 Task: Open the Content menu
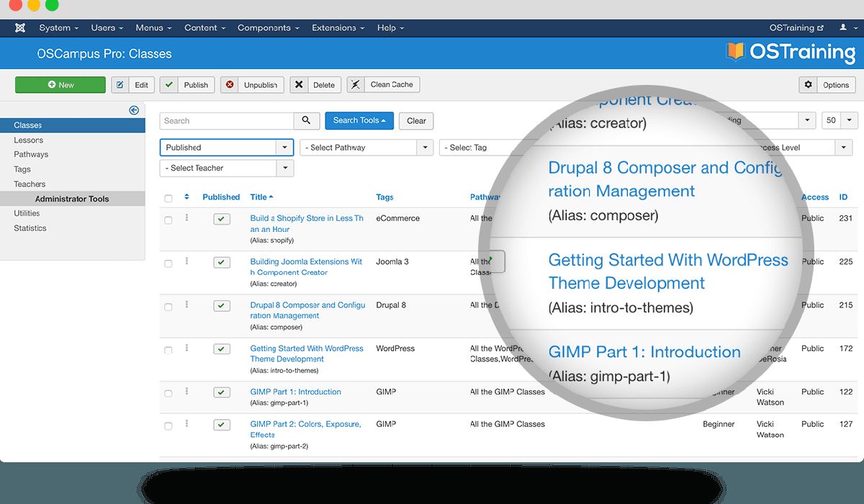pos(205,28)
